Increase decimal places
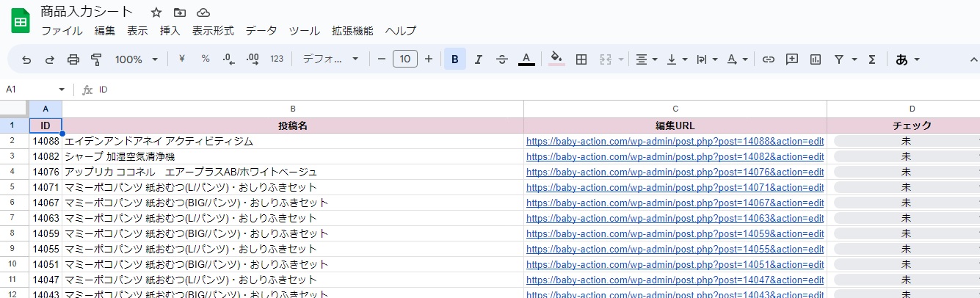The height and width of the screenshot is (298, 980). click(x=253, y=59)
